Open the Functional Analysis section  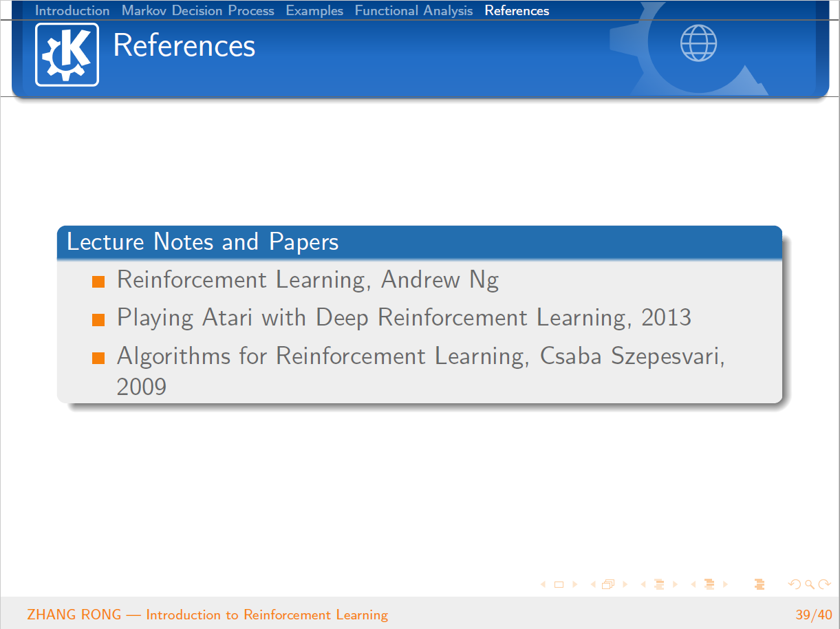[413, 10]
